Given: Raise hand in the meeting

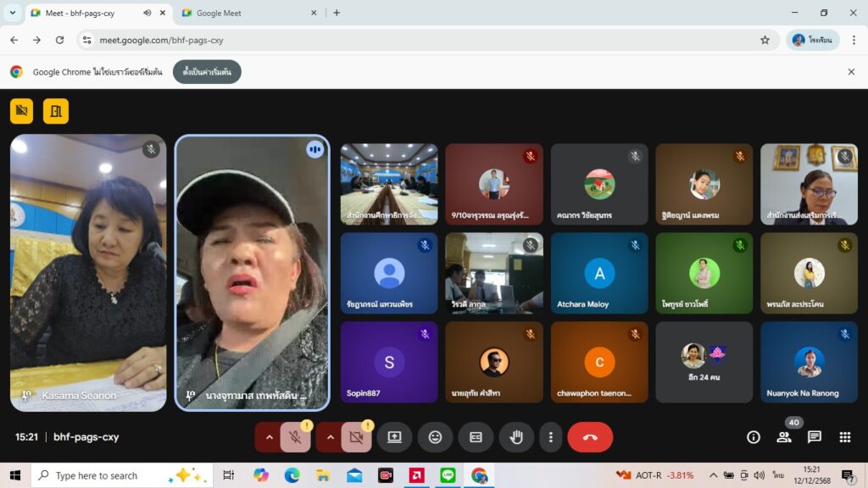Looking at the screenshot, I should coord(516,437).
